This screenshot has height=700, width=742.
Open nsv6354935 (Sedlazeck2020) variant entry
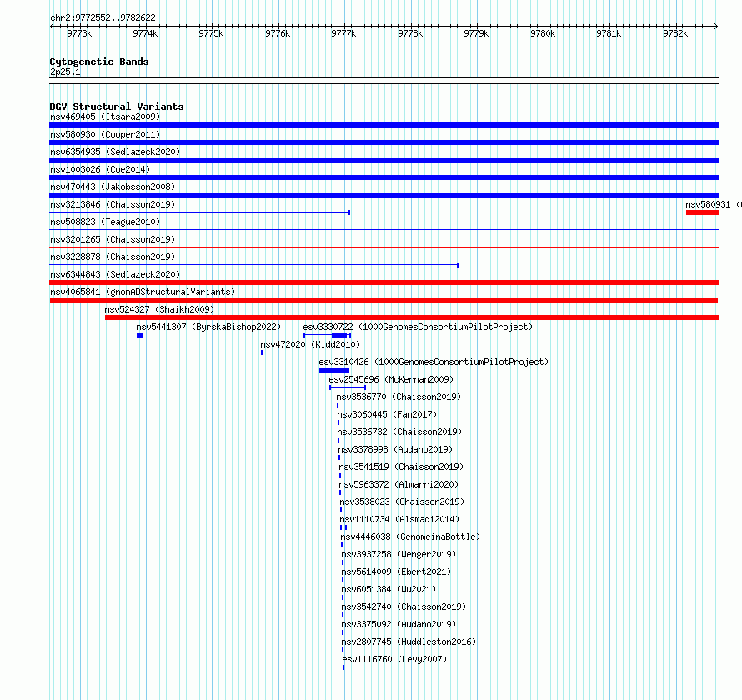coord(115,152)
